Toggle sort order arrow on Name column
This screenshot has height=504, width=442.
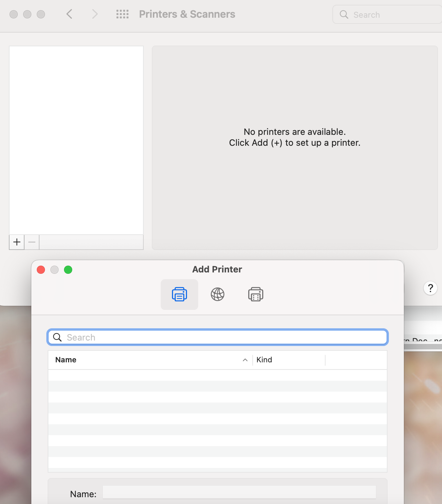[245, 360]
